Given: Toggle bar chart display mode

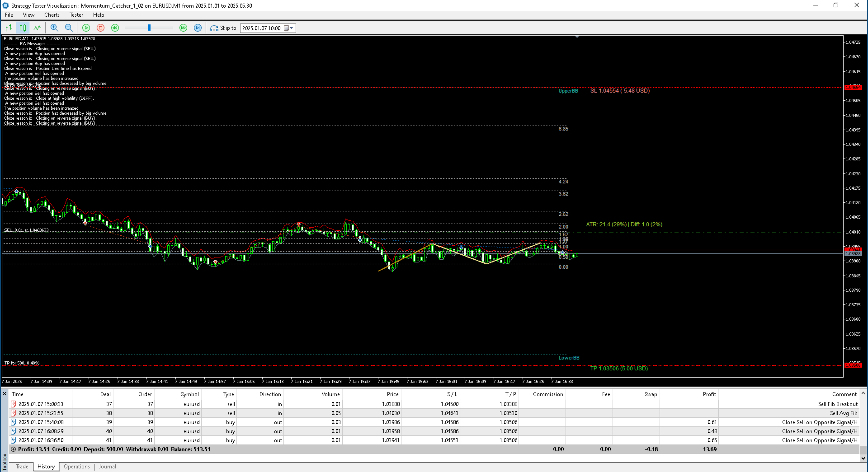Looking at the screenshot, I should [x=8, y=28].
